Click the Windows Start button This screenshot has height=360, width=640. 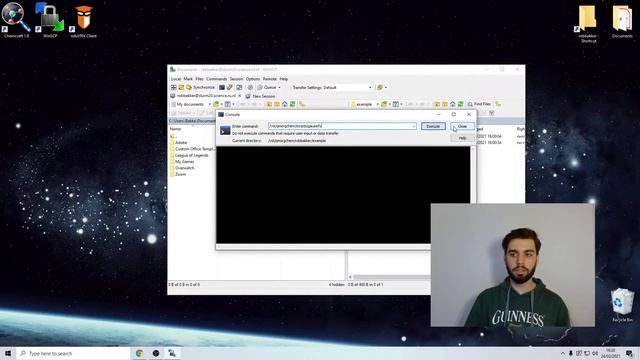pos(8,353)
